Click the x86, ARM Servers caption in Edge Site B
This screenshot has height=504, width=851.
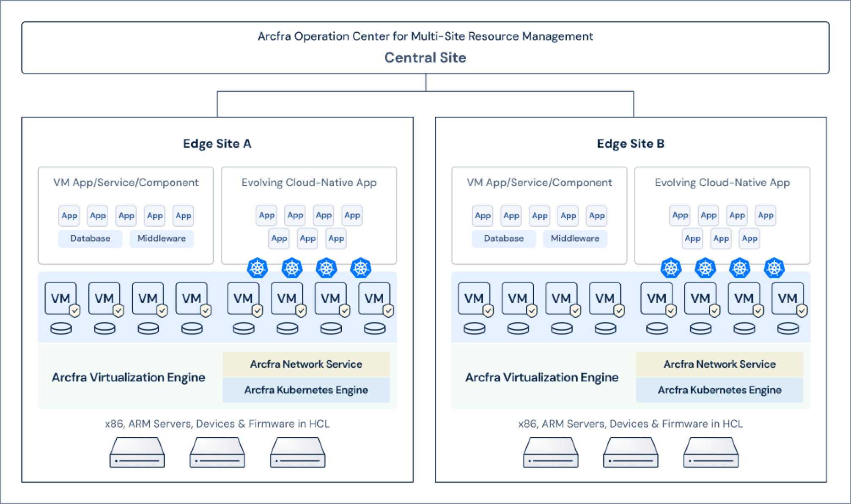(x=631, y=424)
